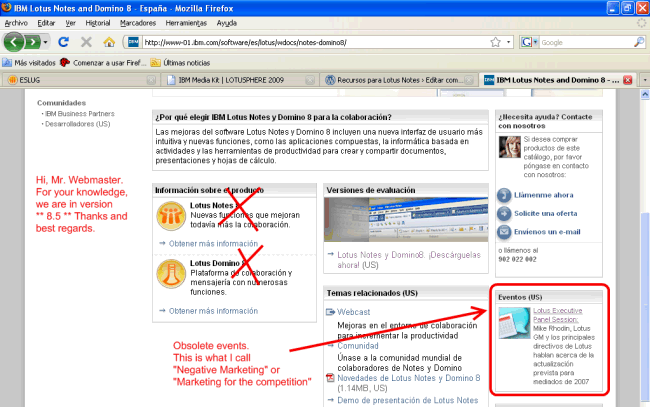
Task: Click the Eventos calendar thumbnail
Action: click(x=514, y=323)
